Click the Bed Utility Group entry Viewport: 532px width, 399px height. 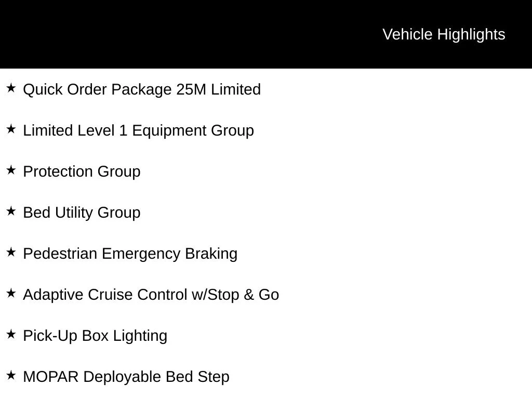pos(82,213)
